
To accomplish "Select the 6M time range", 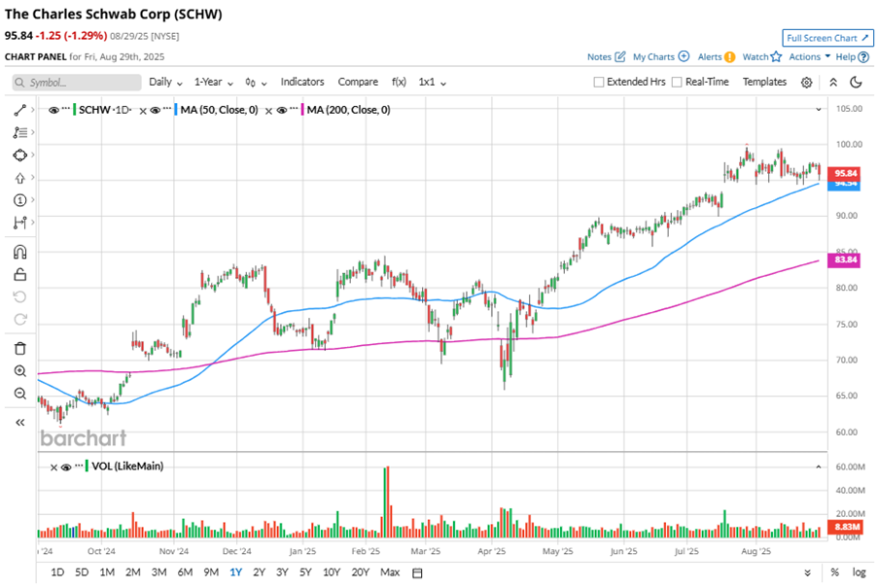I will click(185, 572).
